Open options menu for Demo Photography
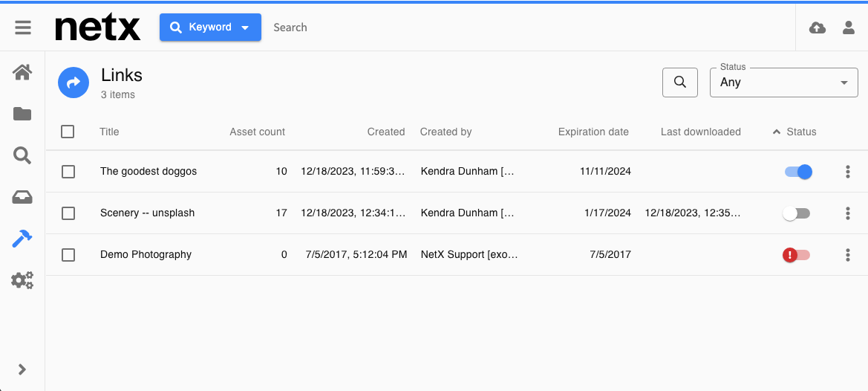 tap(847, 255)
